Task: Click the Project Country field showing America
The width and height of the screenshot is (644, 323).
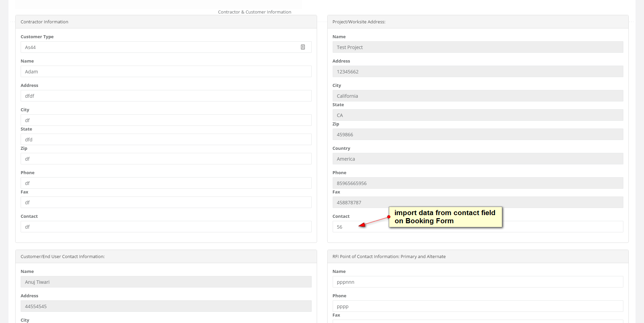Action: [478, 159]
